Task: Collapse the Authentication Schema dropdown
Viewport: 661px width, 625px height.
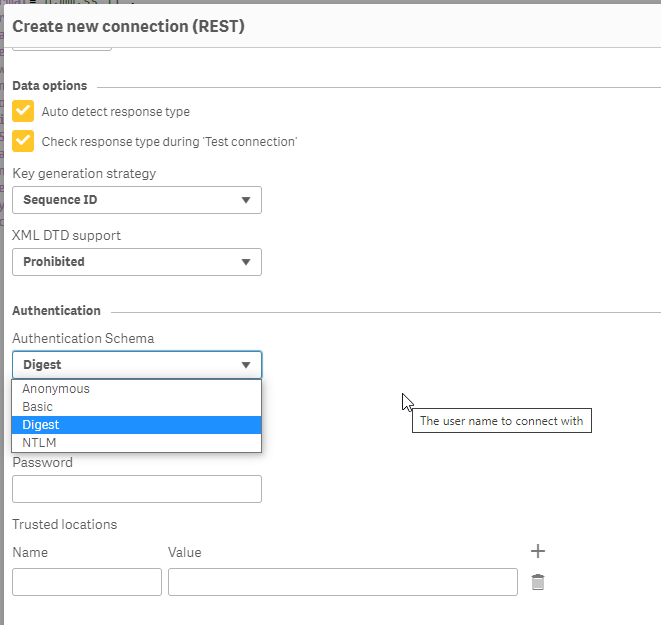Action: point(136,365)
